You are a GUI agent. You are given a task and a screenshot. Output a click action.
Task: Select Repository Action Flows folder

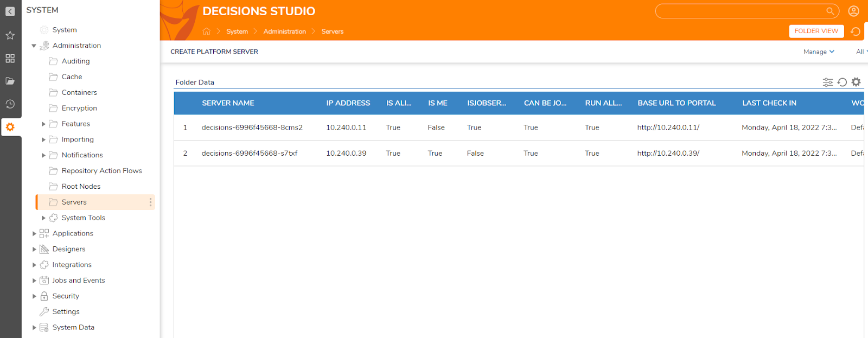pyautogui.click(x=101, y=171)
